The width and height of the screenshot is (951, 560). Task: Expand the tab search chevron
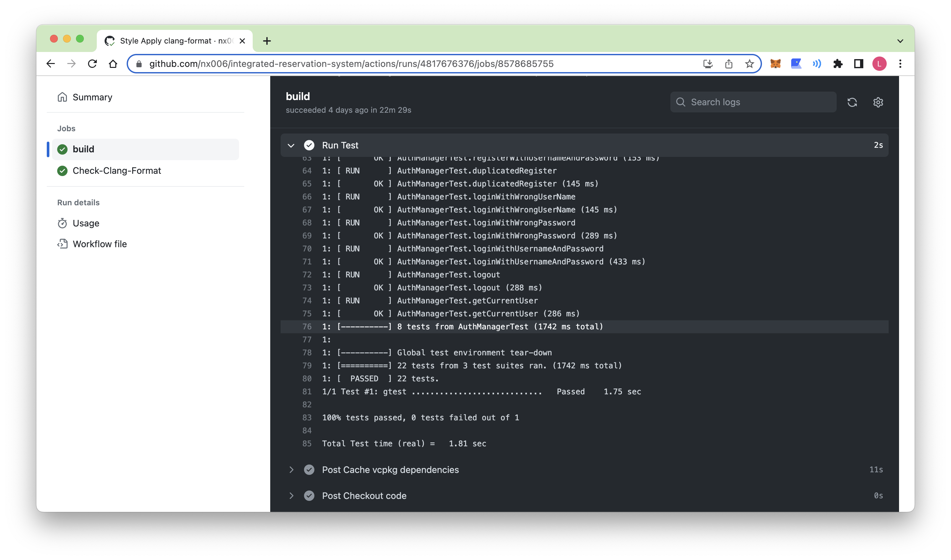(x=900, y=41)
